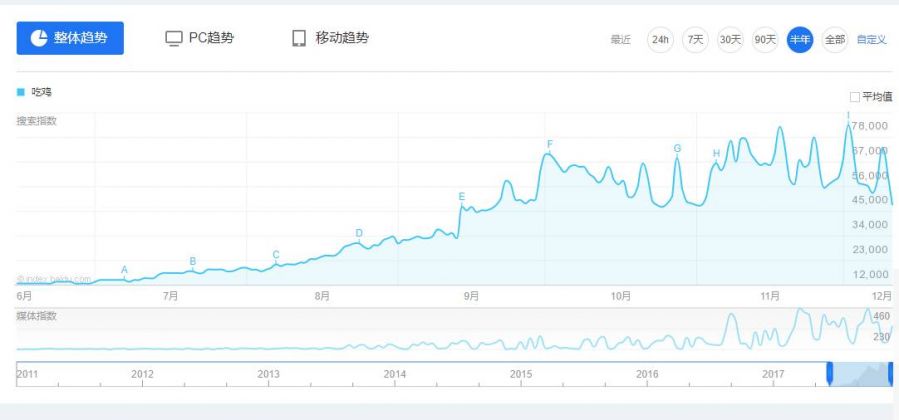Click the 搜索指数 chart label

37,121
